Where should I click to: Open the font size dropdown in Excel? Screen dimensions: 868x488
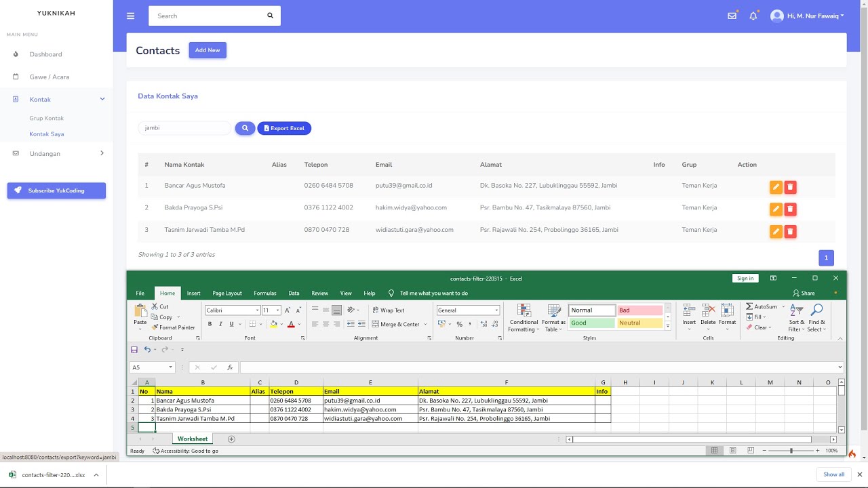pos(278,310)
